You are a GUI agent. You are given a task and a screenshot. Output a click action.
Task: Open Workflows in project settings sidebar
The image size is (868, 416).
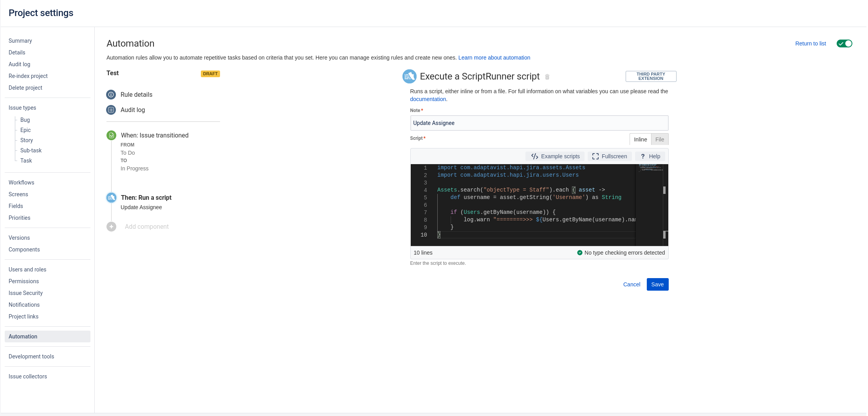(x=22, y=183)
